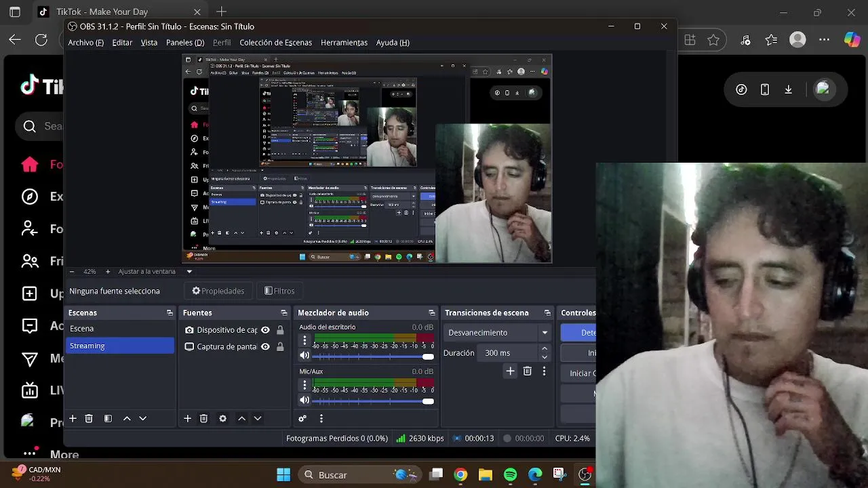The height and width of the screenshot is (488, 868).
Task: Undock the Transiciones de escena panel
Action: point(547,313)
